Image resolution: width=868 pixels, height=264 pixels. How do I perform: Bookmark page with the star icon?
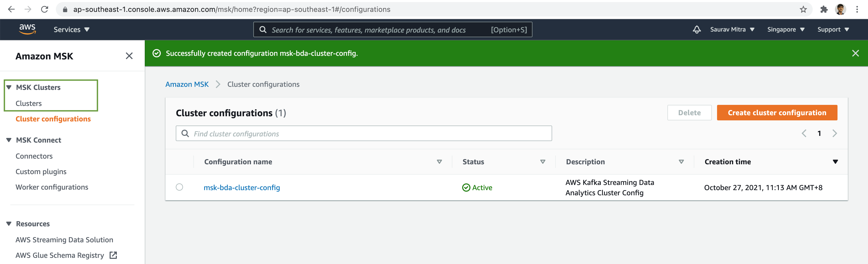(803, 9)
